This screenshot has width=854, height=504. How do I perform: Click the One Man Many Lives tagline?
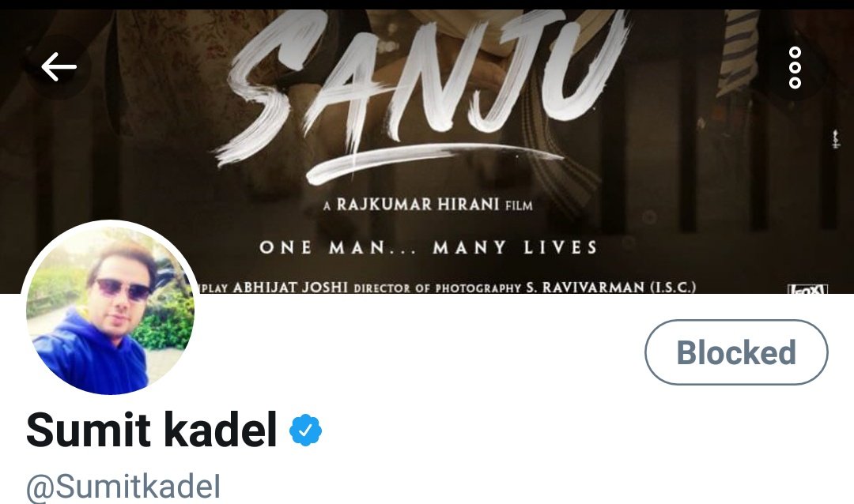click(428, 247)
